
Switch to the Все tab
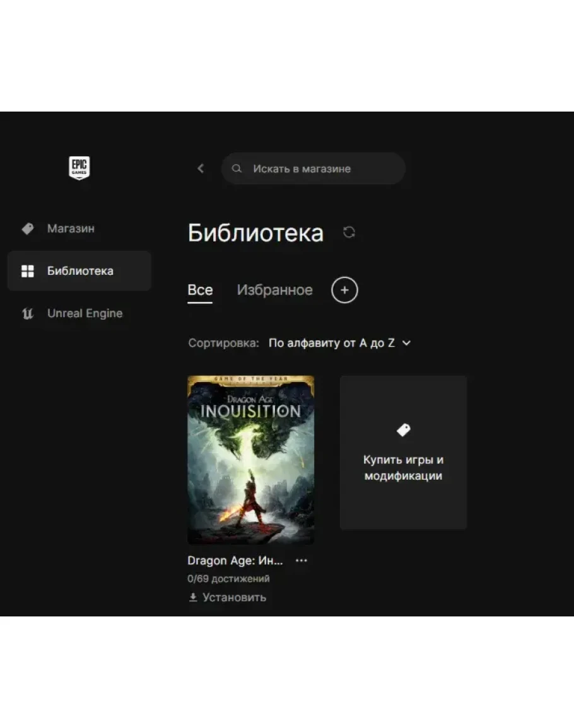[200, 290]
